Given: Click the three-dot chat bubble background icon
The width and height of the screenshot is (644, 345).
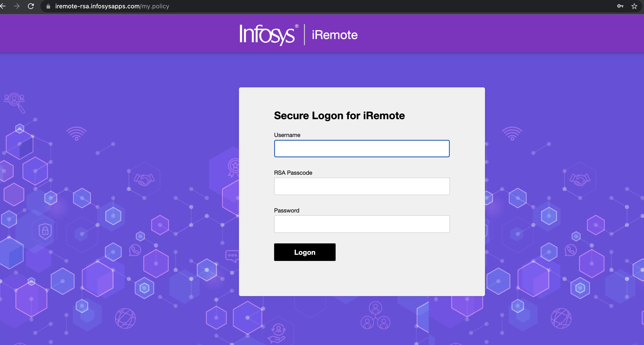Looking at the screenshot, I should coord(232,256).
